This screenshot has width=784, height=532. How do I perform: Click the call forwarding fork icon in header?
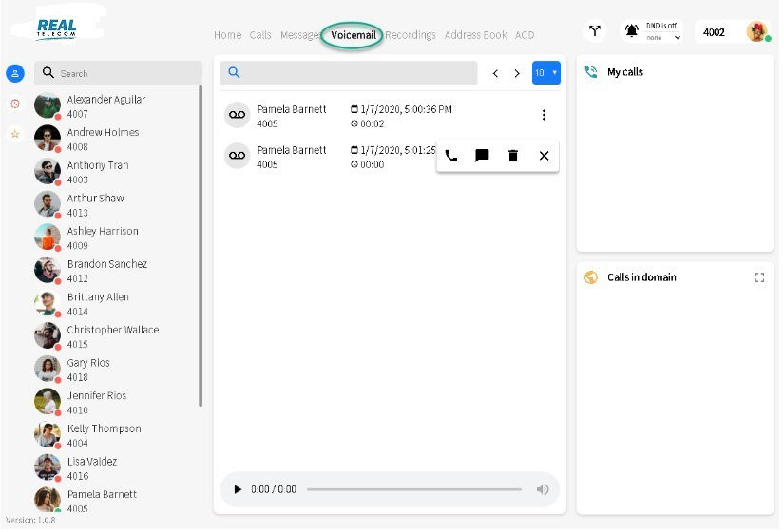(595, 31)
